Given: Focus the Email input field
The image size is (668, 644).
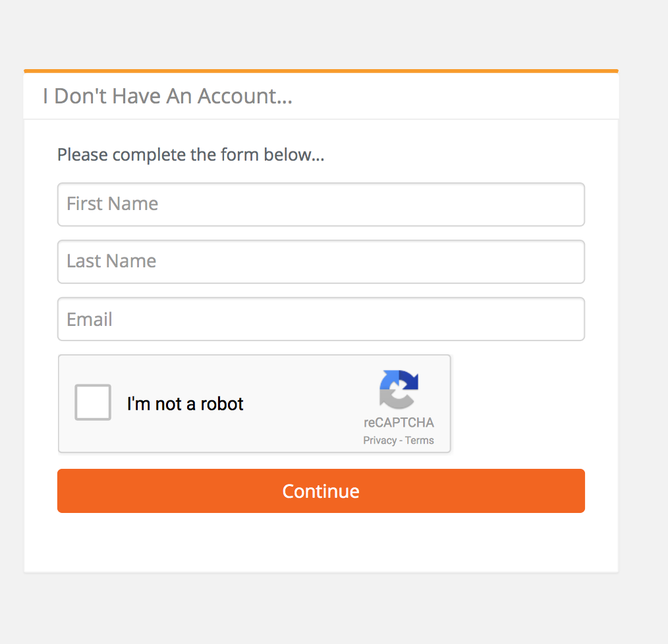Looking at the screenshot, I should pos(321,319).
